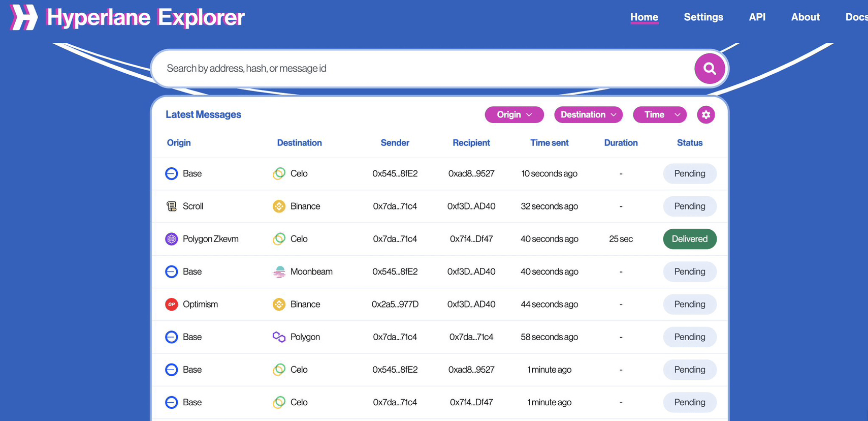Click the Optimism origin name
Image resolution: width=868 pixels, height=421 pixels.
point(200,305)
